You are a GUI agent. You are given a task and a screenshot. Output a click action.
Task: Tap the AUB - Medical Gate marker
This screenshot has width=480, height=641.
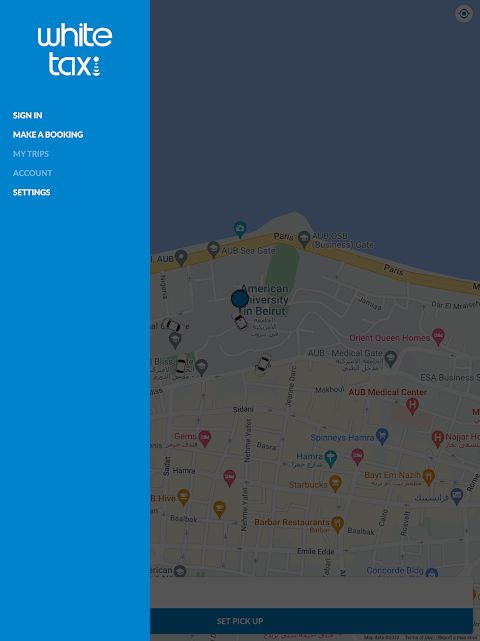pyautogui.click(x=390, y=359)
